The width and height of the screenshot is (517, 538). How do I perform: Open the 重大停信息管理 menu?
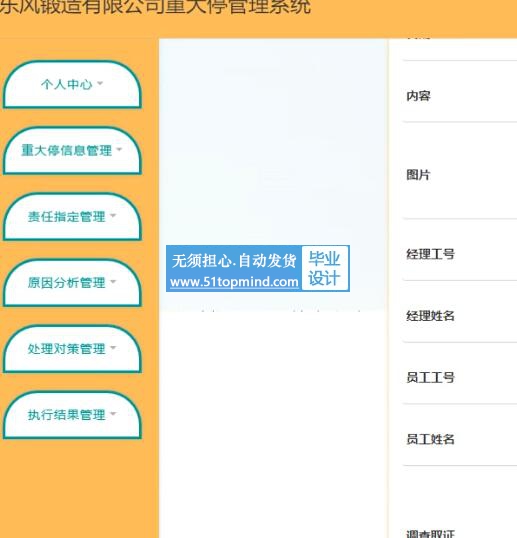point(72,151)
